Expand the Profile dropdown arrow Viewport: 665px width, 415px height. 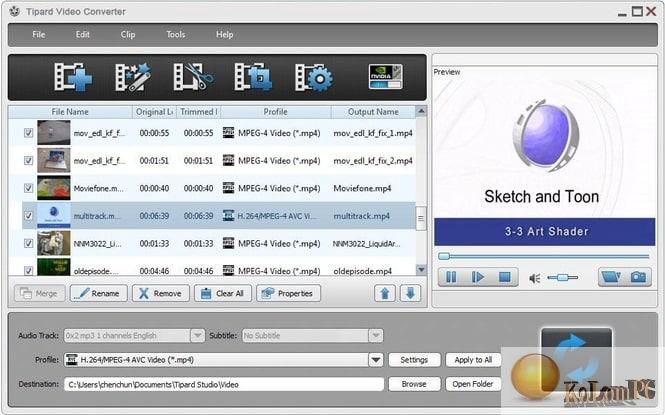376,360
